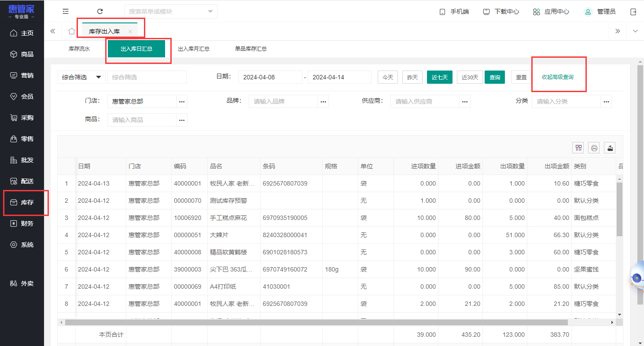Click the logout icon at top right
644x346 pixels.
pyautogui.click(x=633, y=11)
